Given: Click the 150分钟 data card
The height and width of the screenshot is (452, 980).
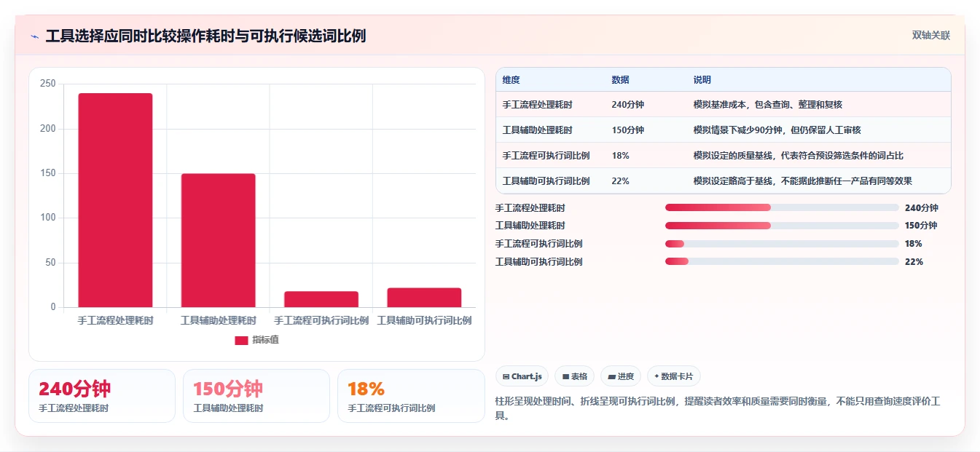Looking at the screenshot, I should pos(256,396).
